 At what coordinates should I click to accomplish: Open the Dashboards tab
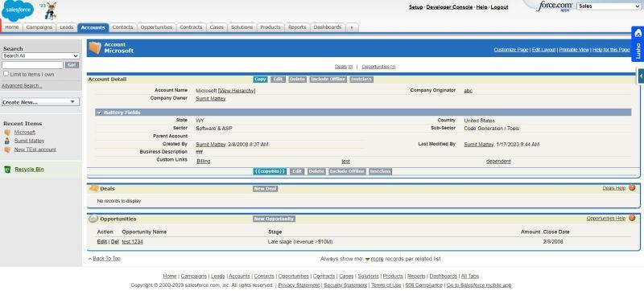point(328,27)
